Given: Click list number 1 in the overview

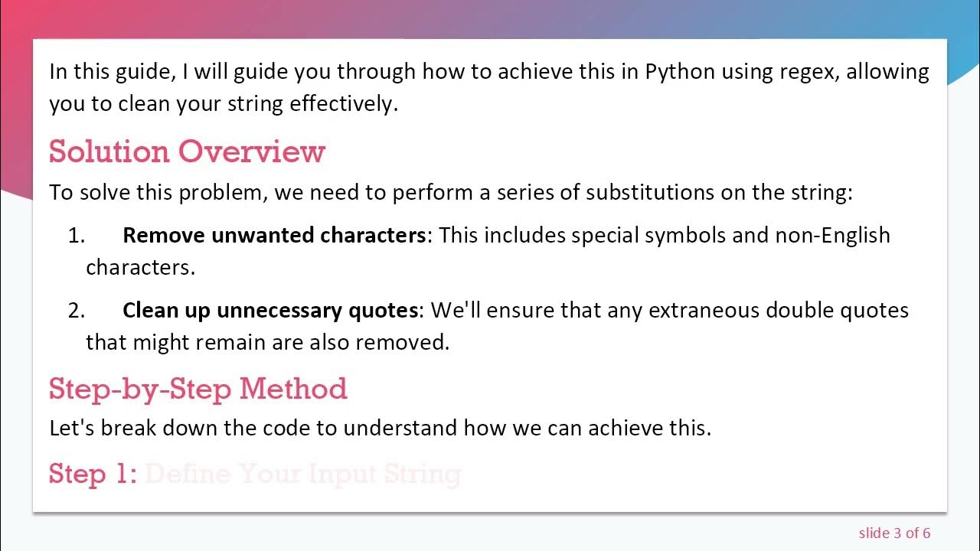Looking at the screenshot, I should (x=76, y=235).
